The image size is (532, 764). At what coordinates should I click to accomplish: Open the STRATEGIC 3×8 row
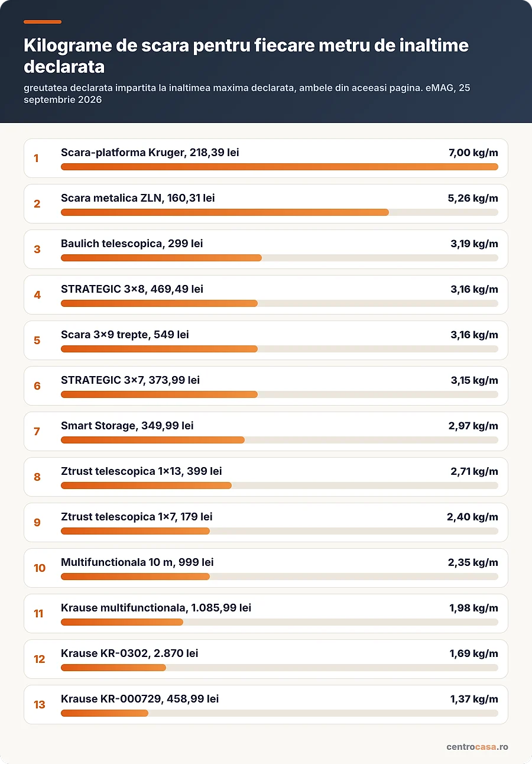[266, 294]
